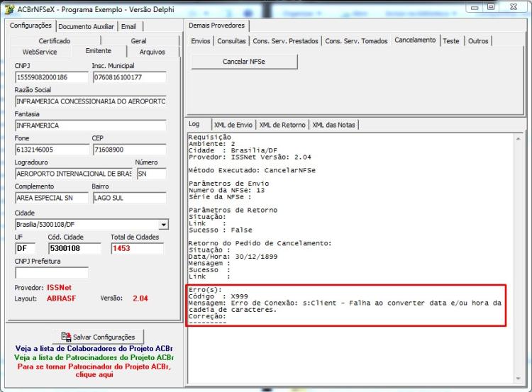Click the Cancelar NFSe button
532x392 pixels.
pyautogui.click(x=244, y=62)
